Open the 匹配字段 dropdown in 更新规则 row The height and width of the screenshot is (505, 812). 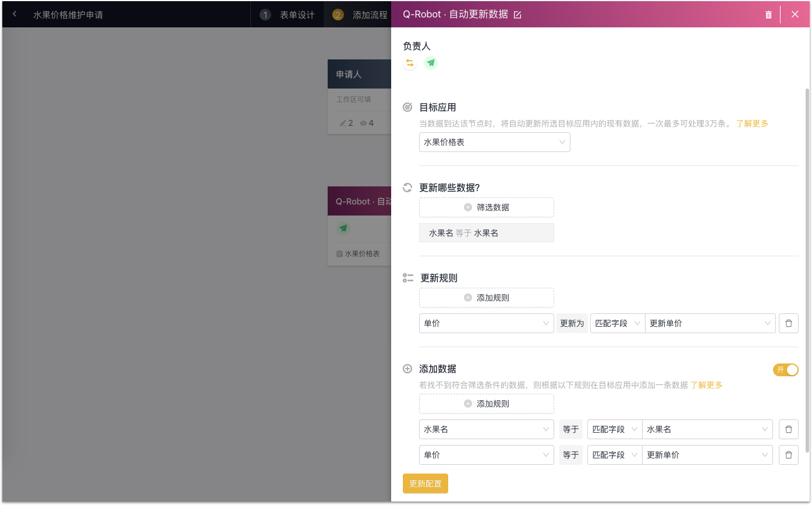click(618, 323)
